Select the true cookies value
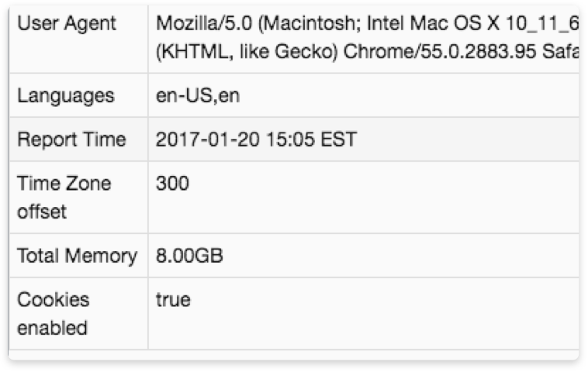Screen dimensions: 588x372 [x=173, y=300]
